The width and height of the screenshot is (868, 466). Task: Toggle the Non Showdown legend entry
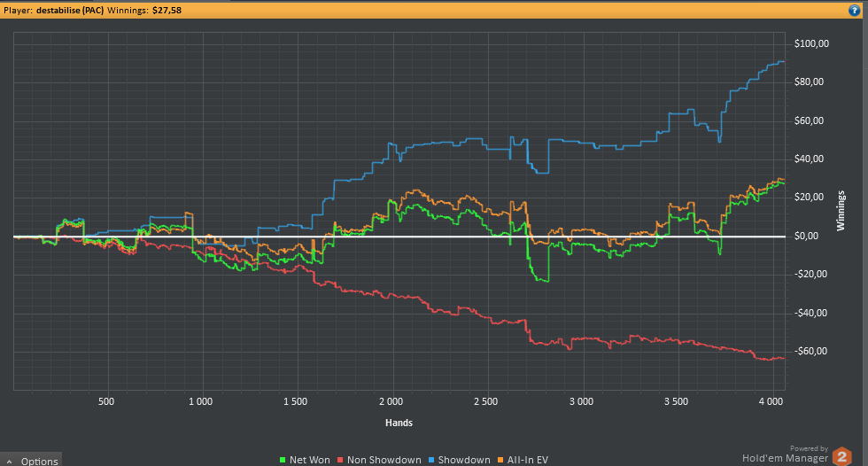(x=379, y=460)
